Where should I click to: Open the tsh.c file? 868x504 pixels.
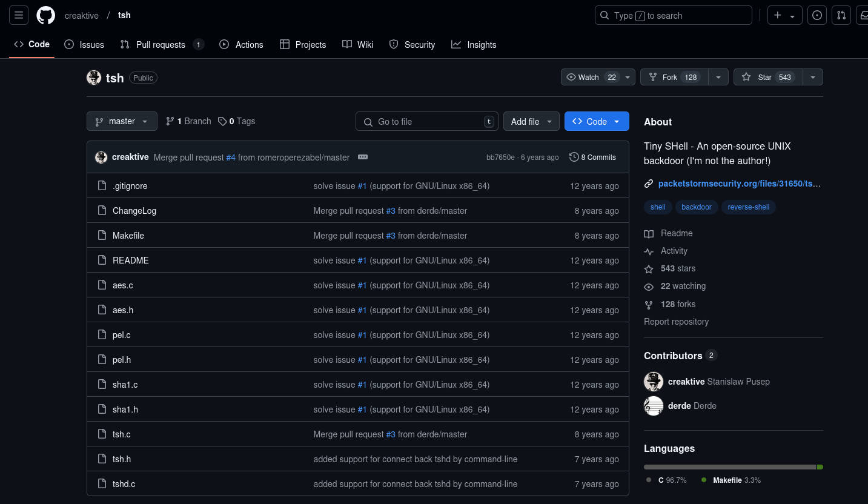point(122,434)
